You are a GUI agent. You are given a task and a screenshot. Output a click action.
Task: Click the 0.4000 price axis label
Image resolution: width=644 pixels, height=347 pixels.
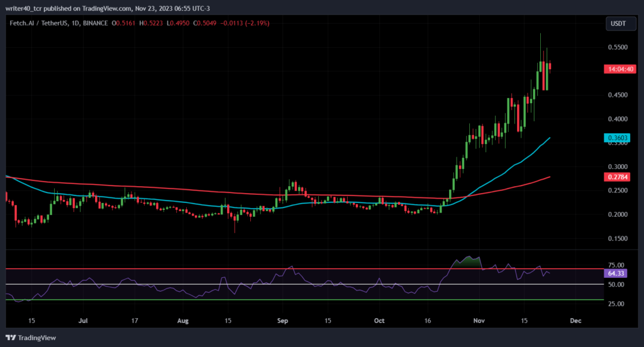tap(618, 119)
